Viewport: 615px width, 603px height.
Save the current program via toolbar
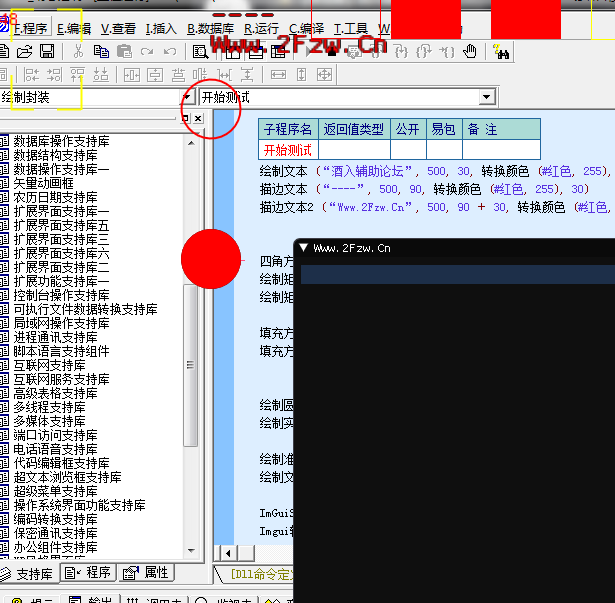click(47, 52)
